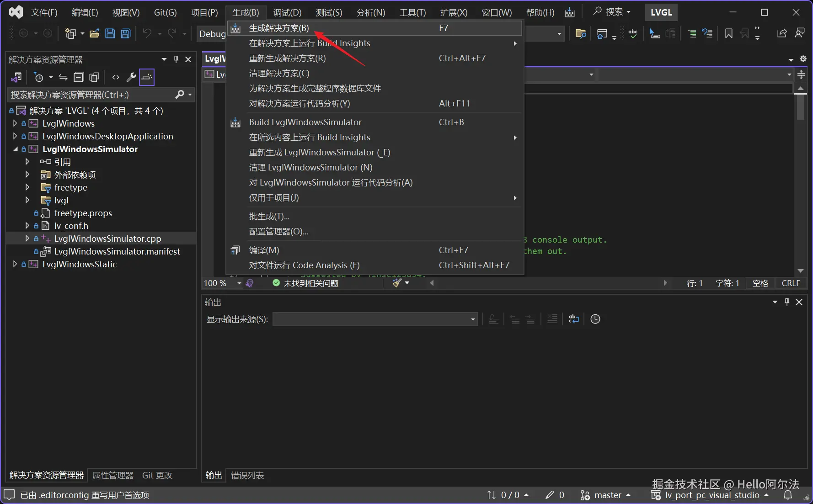This screenshot has height=504, width=813.
Task: Click the split editor icon
Action: [x=801, y=74]
